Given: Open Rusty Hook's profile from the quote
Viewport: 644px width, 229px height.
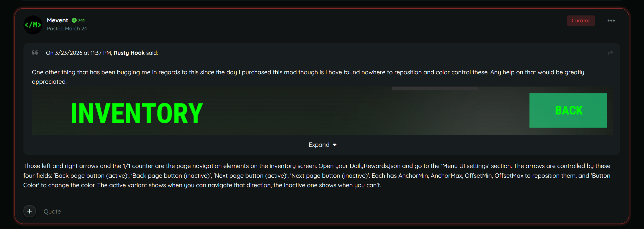Looking at the screenshot, I should click(129, 53).
